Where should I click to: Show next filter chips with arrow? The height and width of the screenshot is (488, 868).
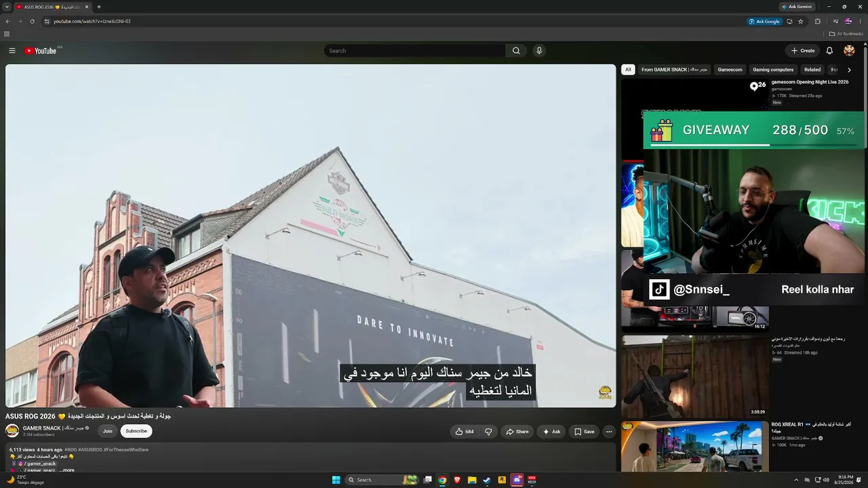pos(849,70)
